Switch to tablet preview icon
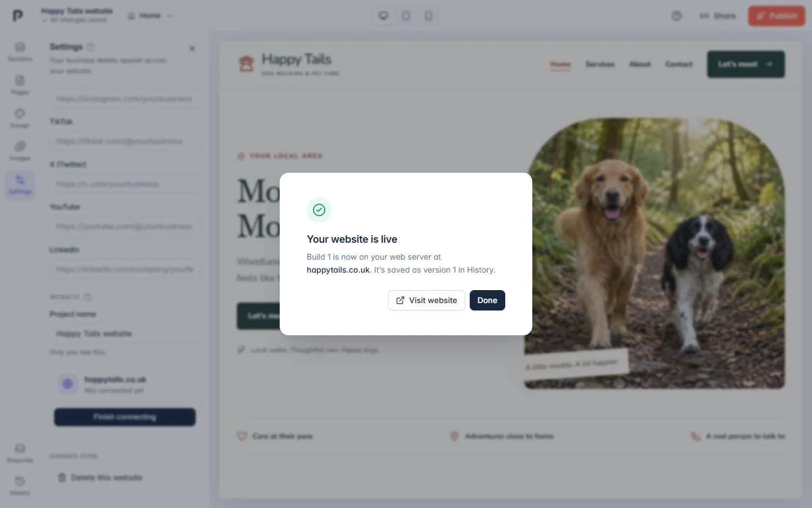Screen dimensions: 812x508 406,16
